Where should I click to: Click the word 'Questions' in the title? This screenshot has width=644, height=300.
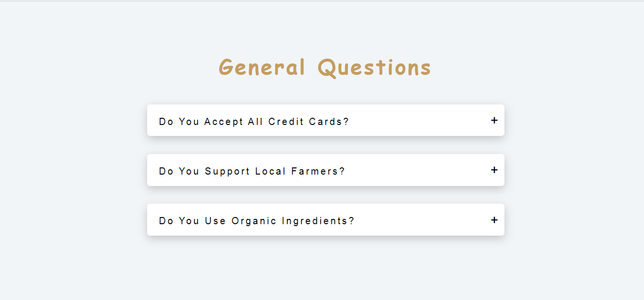374,68
